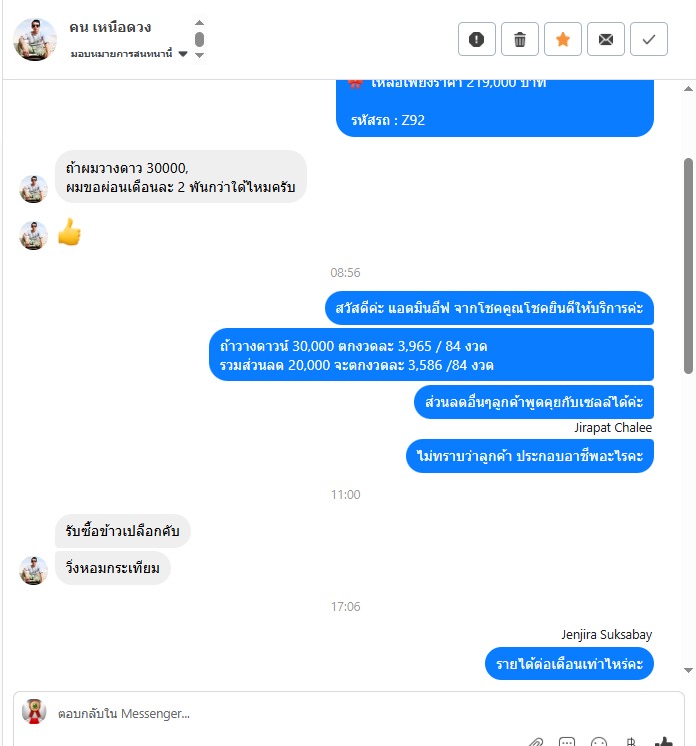696x746 pixels.
Task: Open saved replies speech bubble icon
Action: point(567,742)
